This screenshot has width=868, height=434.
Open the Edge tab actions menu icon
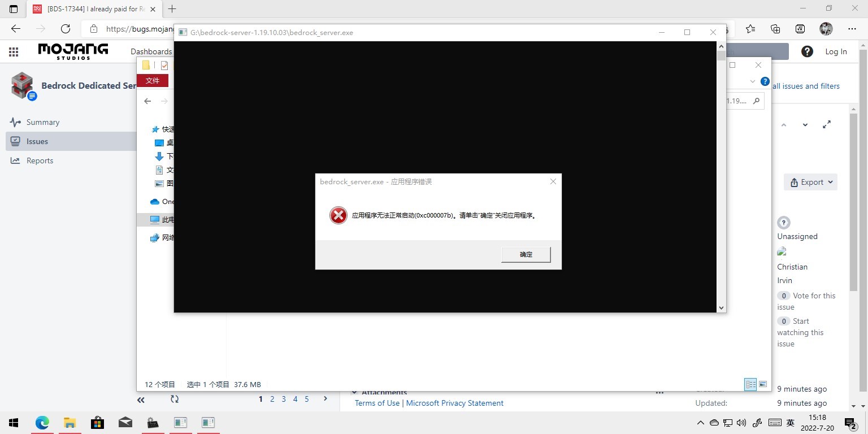point(14,9)
